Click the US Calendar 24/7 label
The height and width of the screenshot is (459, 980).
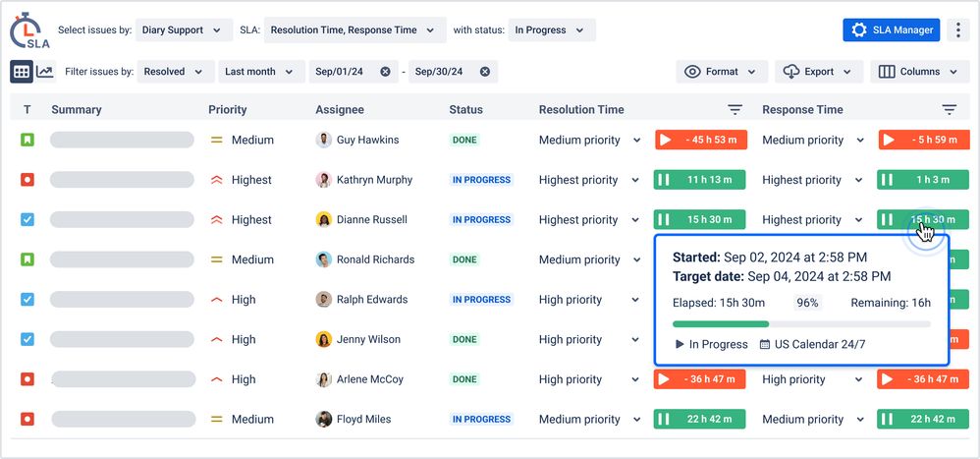812,345
